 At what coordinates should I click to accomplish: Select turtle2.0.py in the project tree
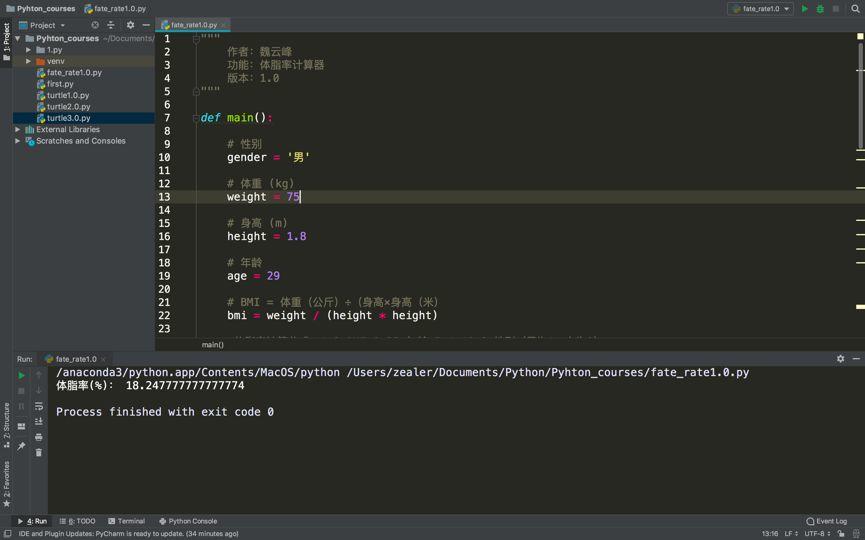[x=68, y=106]
